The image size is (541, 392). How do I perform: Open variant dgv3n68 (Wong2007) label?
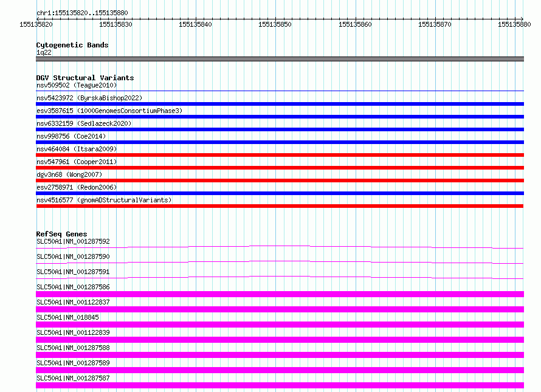click(69, 174)
